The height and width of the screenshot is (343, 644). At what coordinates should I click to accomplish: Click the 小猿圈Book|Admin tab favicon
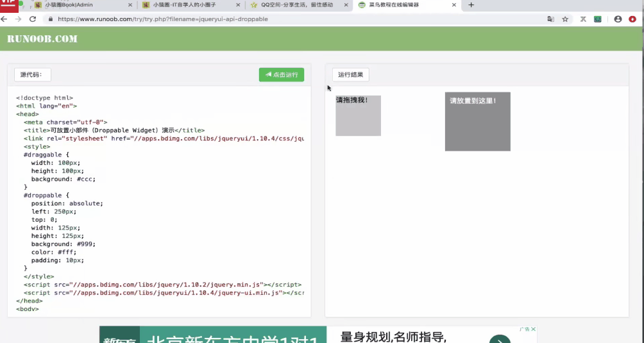click(38, 5)
